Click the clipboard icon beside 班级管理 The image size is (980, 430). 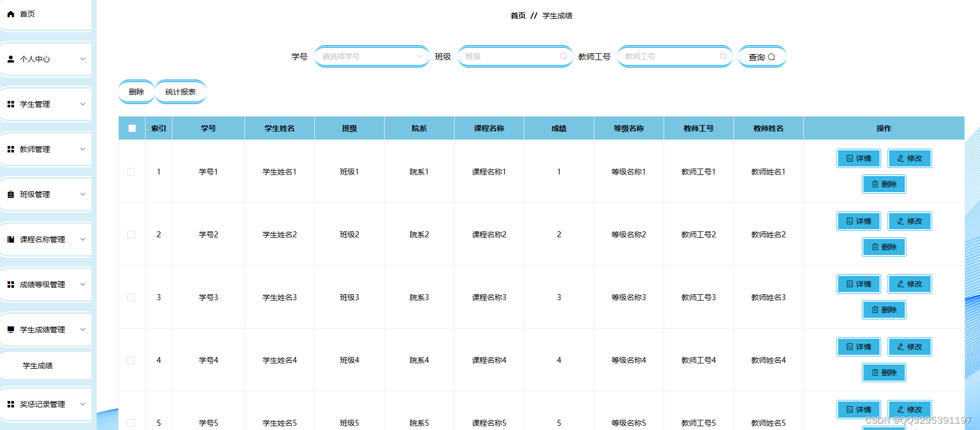pos(11,194)
